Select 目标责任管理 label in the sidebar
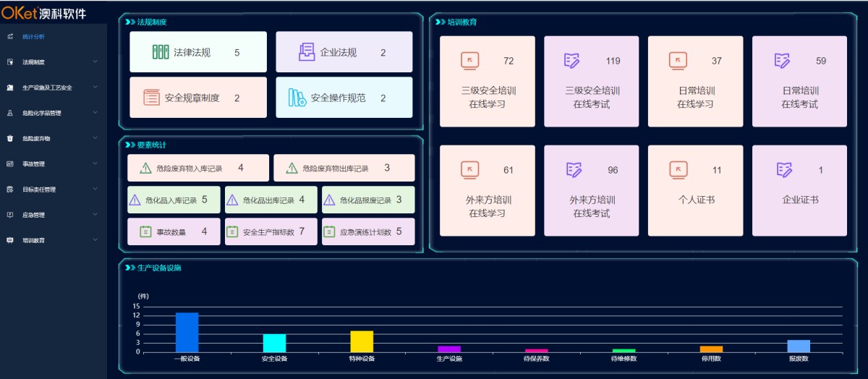 point(39,189)
